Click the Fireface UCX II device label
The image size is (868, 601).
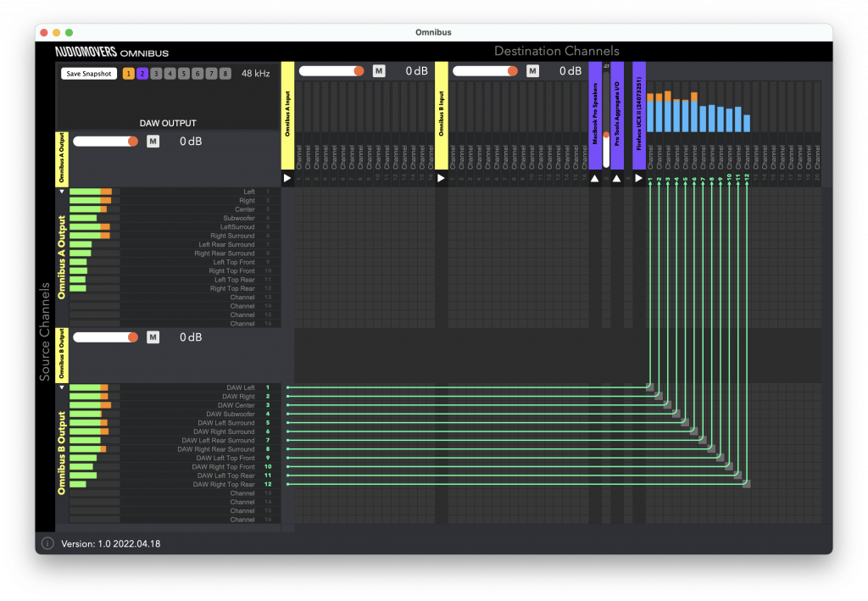click(638, 115)
